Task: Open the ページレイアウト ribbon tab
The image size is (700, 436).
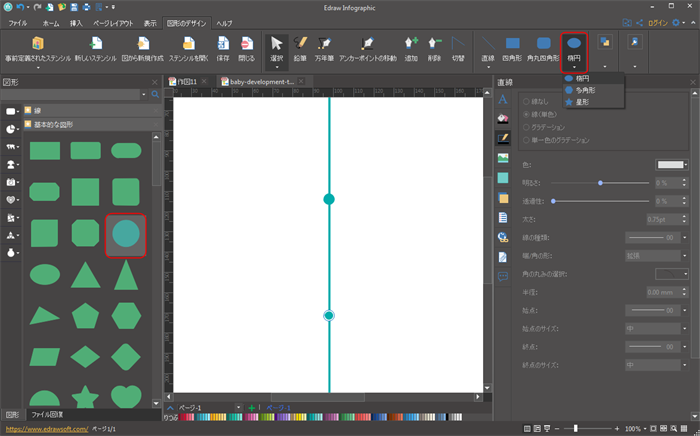Action: tap(111, 22)
